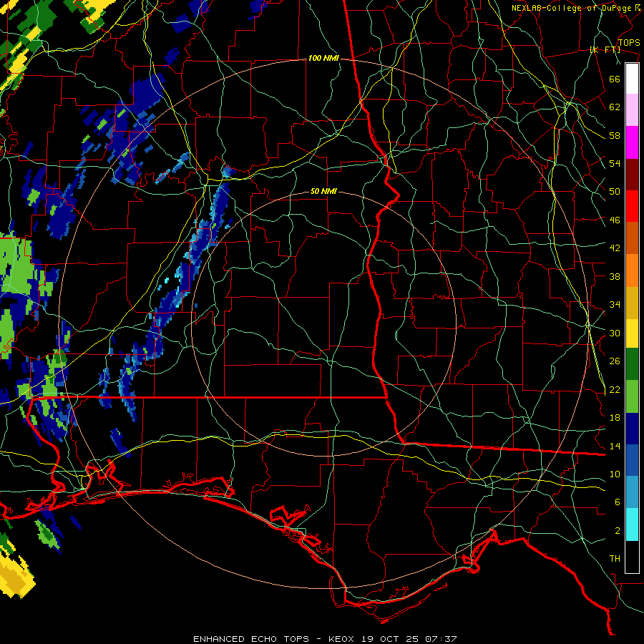Click the light pink 62 kft legend swatch
The image size is (644, 644).
[632, 109]
